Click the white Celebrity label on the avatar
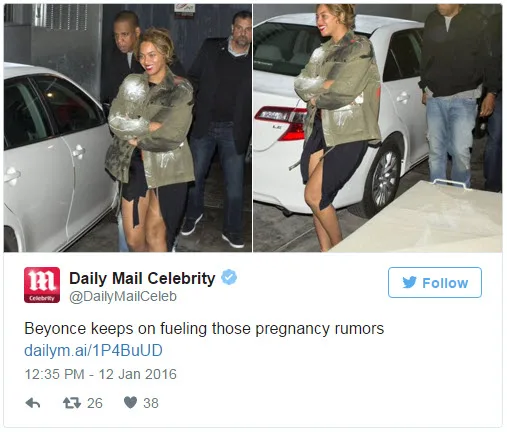507x432 pixels. pyautogui.click(x=42, y=298)
